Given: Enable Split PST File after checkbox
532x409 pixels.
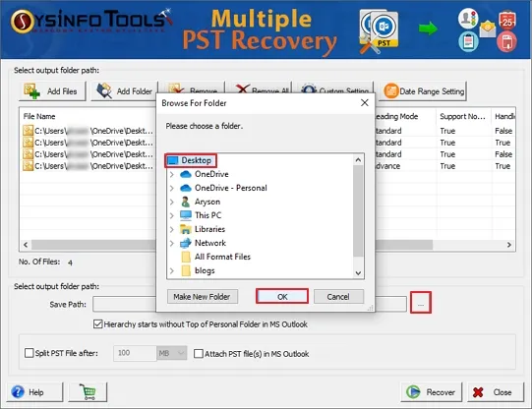Looking at the screenshot, I should (x=30, y=353).
